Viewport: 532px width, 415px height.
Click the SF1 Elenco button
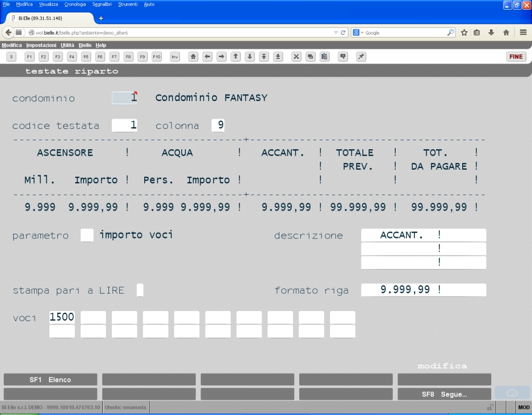pyautogui.click(x=50, y=380)
